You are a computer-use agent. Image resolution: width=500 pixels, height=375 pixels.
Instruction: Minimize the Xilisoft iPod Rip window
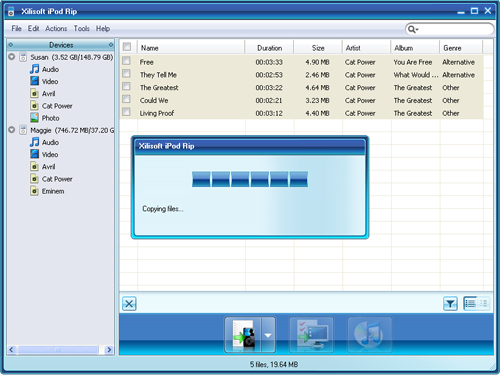coord(461,11)
